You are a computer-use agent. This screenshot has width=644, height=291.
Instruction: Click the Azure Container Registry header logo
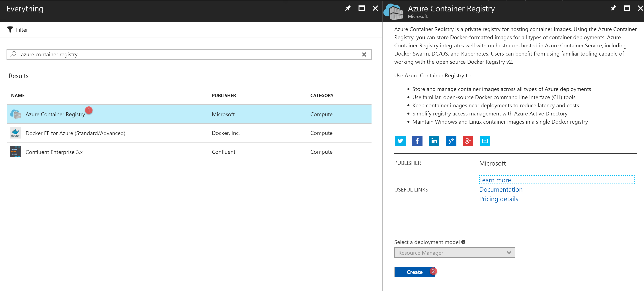coord(393,12)
